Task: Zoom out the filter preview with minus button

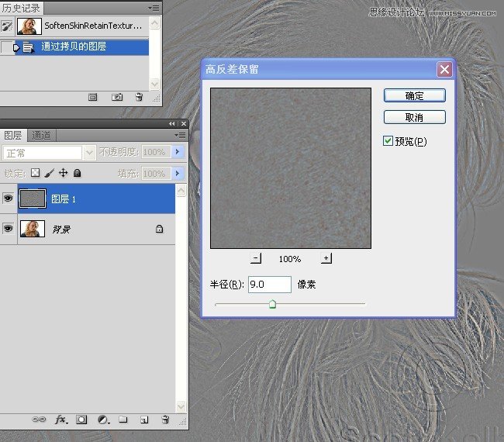Action: coord(256,258)
